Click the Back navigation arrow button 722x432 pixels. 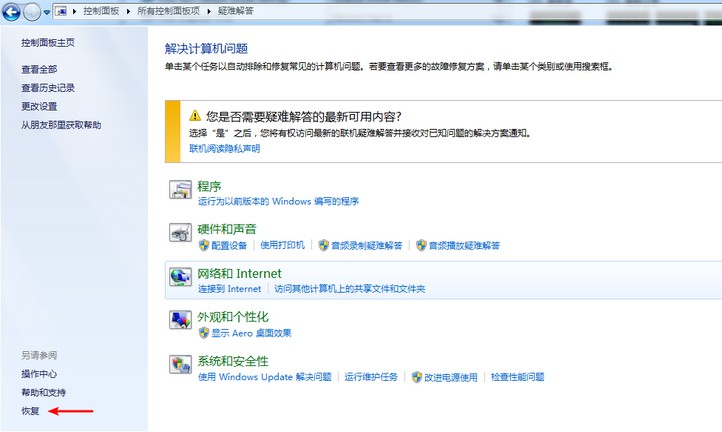(12, 12)
